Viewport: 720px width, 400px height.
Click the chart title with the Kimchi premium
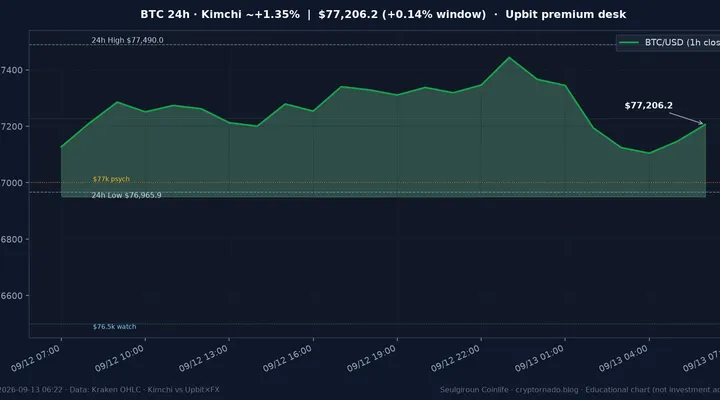pyautogui.click(x=383, y=14)
